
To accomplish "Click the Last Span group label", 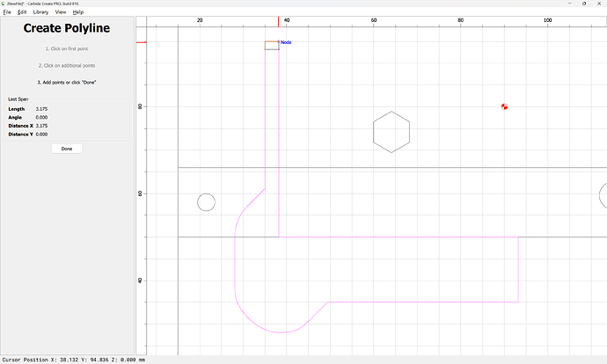I will 18,99.
